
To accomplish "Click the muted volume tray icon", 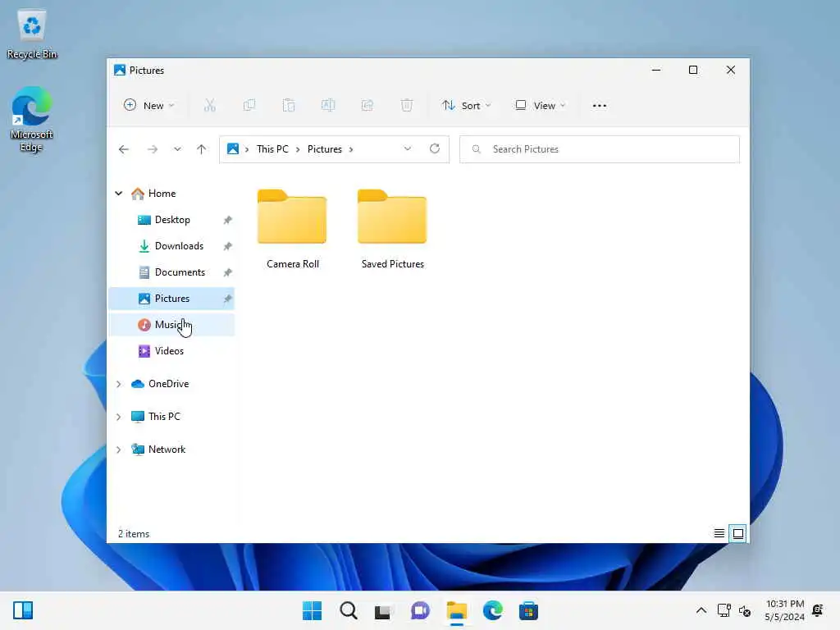I will 745,610.
